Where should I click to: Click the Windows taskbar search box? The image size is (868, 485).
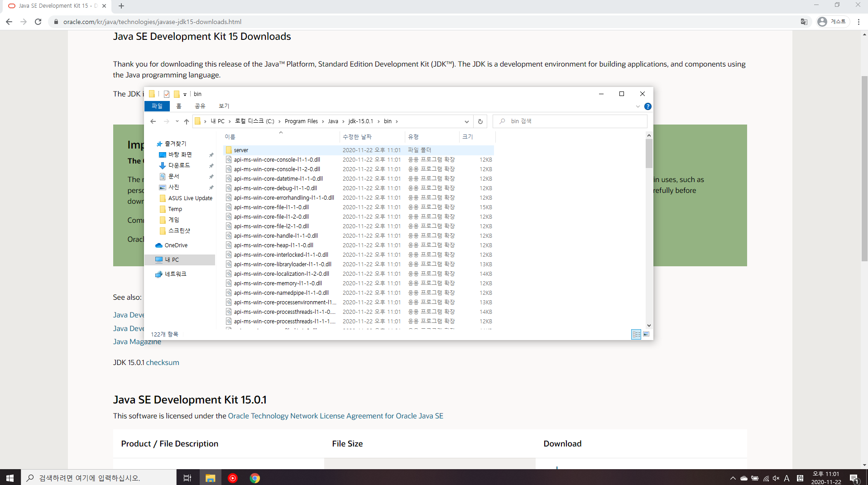pos(99,478)
